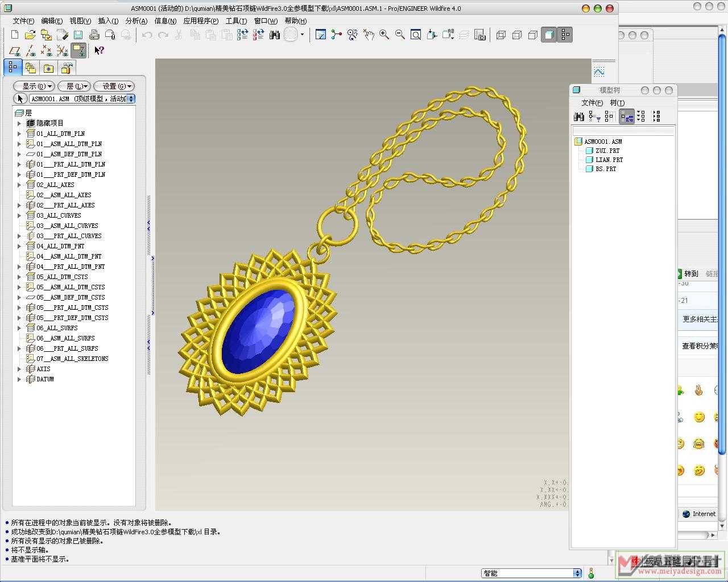Click Expand All icon in model tree window
The width and height of the screenshot is (728, 582).
coord(641,117)
